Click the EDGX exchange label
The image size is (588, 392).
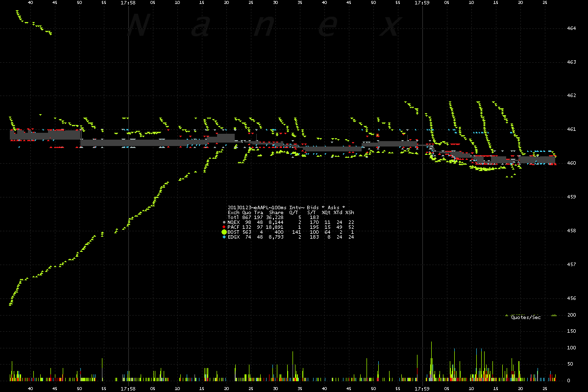point(234,237)
